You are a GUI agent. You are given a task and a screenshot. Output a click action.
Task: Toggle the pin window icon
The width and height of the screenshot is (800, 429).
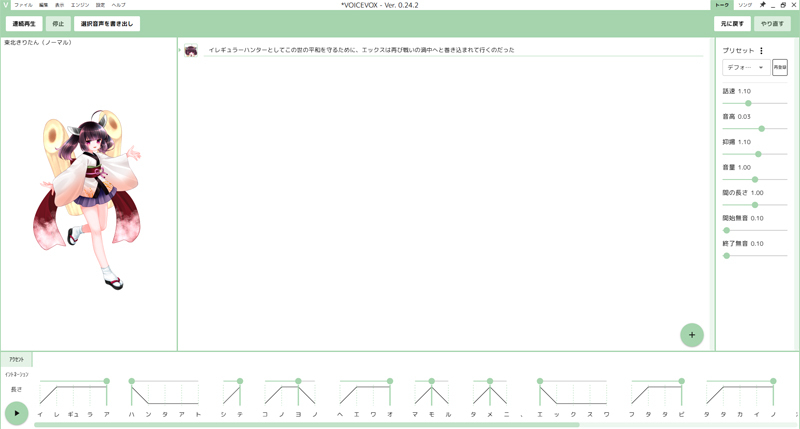(763, 5)
